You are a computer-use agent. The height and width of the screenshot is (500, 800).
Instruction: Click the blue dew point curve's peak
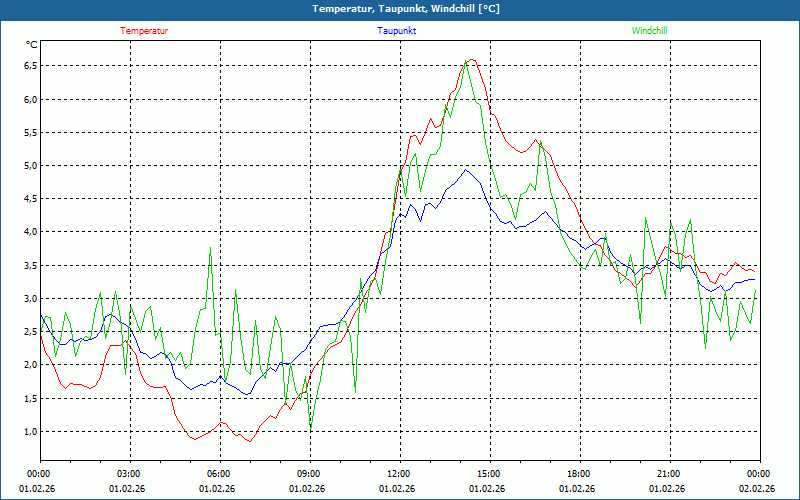point(466,170)
